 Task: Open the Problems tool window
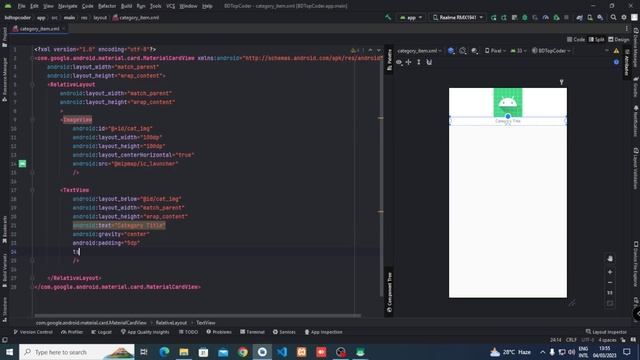click(x=219, y=332)
